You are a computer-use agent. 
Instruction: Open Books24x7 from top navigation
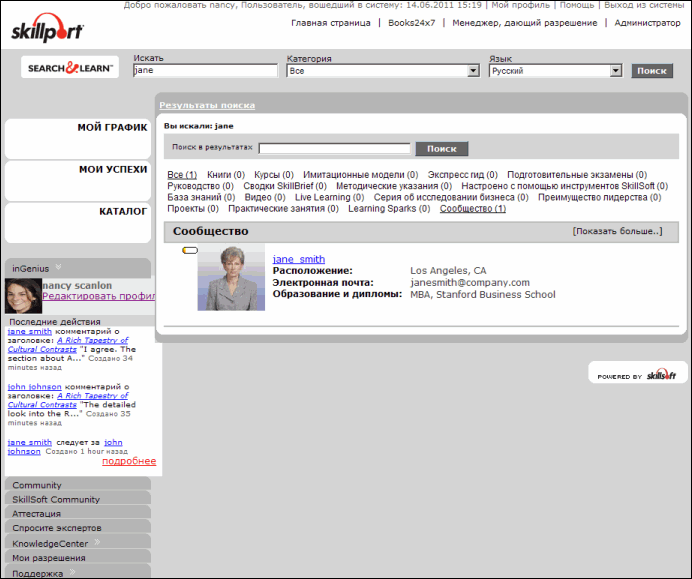tap(411, 23)
